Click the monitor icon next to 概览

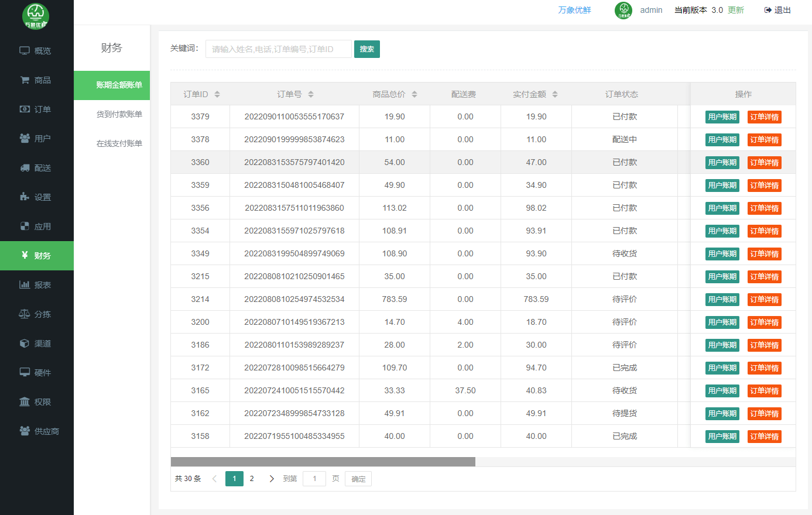pos(25,51)
